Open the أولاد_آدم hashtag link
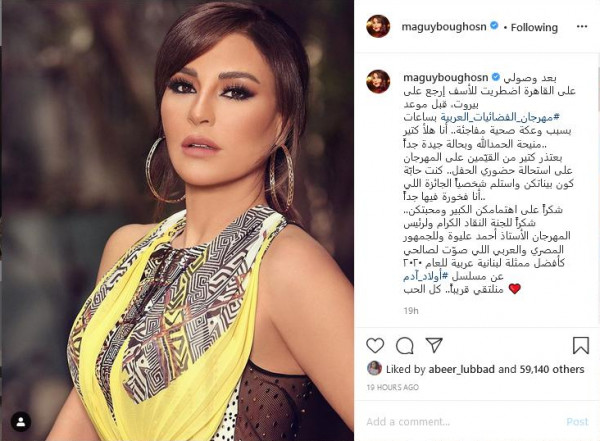 point(426,276)
